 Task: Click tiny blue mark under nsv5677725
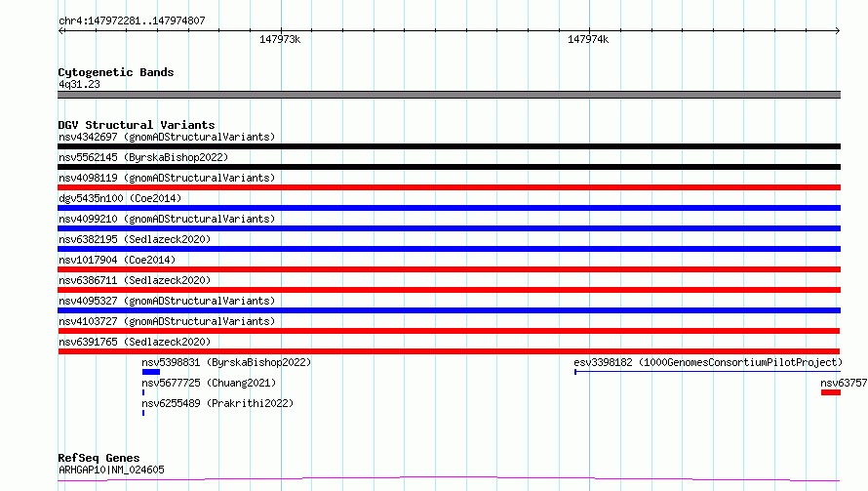click(x=143, y=392)
